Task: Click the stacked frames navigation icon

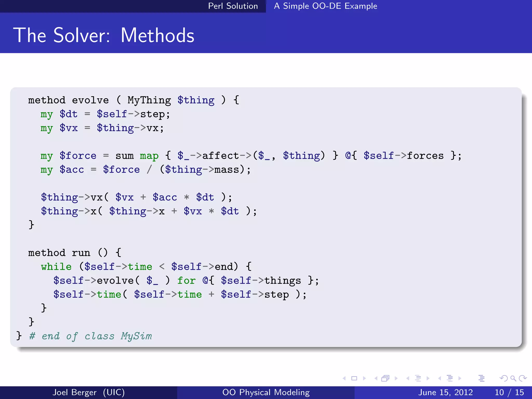Action: [x=385, y=378]
